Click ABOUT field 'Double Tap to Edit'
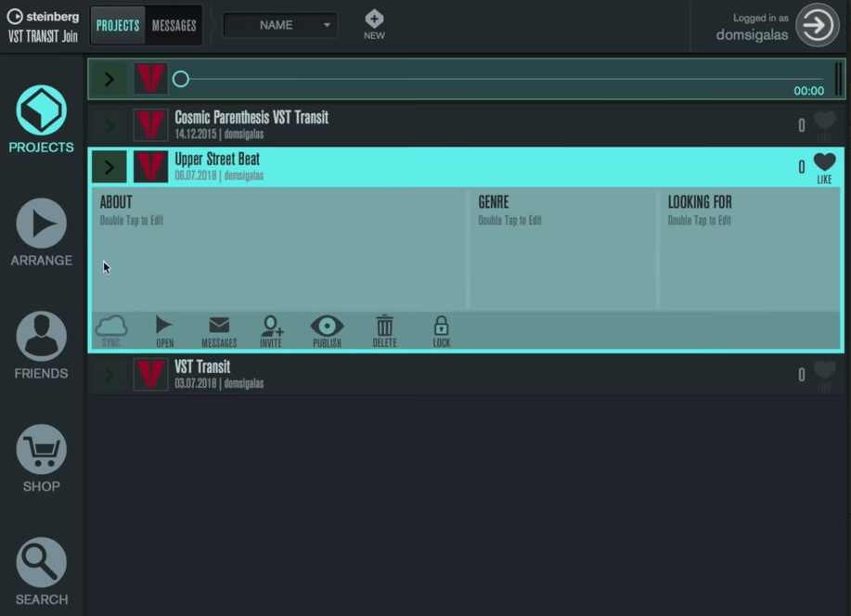This screenshot has height=616, width=851. click(132, 221)
